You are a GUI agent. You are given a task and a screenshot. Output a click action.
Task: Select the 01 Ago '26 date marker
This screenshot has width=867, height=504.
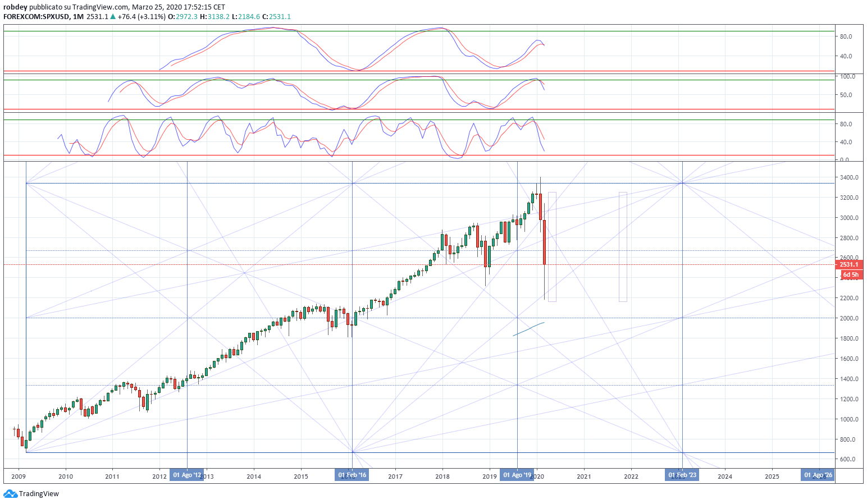pyautogui.click(x=818, y=475)
